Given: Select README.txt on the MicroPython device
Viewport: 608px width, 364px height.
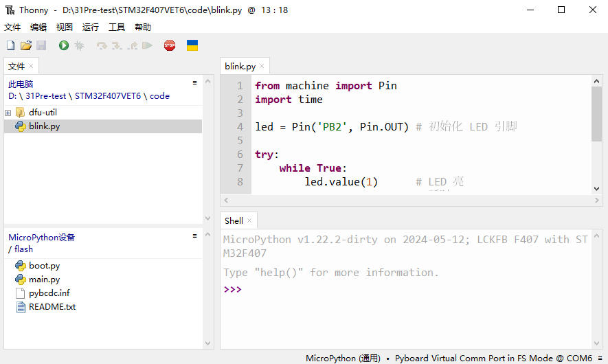Looking at the screenshot, I should pyautogui.click(x=103, y=307).
